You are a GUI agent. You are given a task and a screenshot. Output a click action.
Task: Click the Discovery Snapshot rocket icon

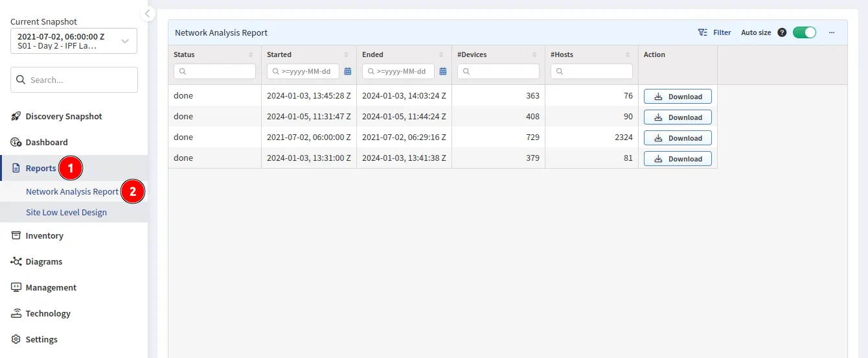coord(16,117)
